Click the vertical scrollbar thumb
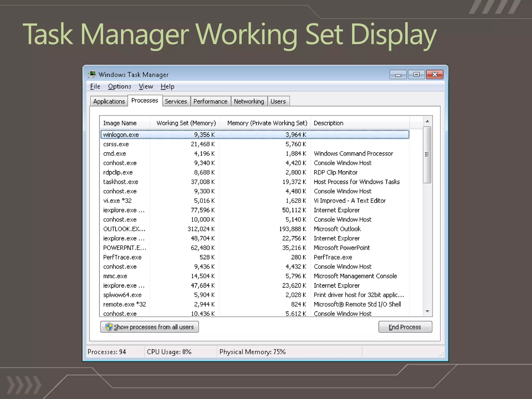This screenshot has width=532, height=399. pyautogui.click(x=427, y=155)
